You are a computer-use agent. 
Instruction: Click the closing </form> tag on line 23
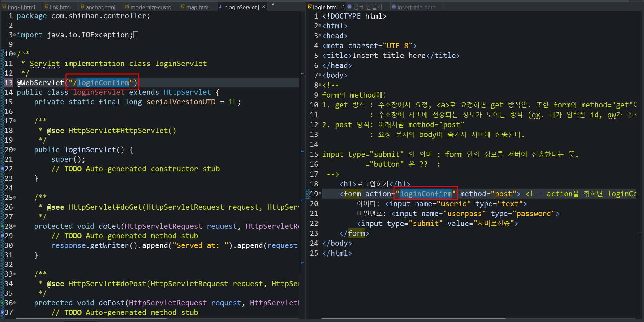354,233
